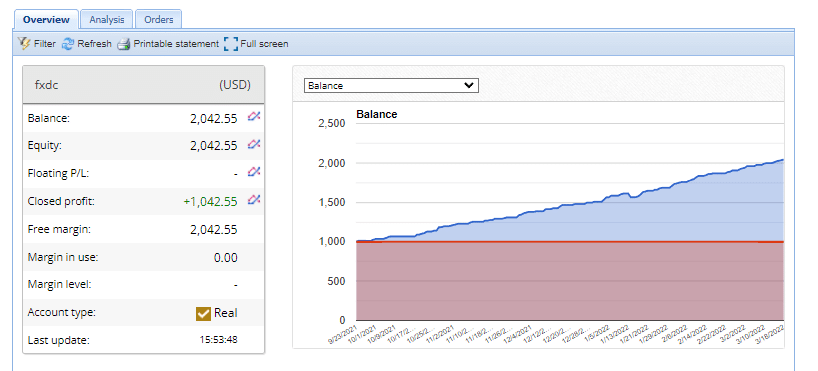
Task: Click the chart icon beside Balance value
Action: [x=254, y=117]
